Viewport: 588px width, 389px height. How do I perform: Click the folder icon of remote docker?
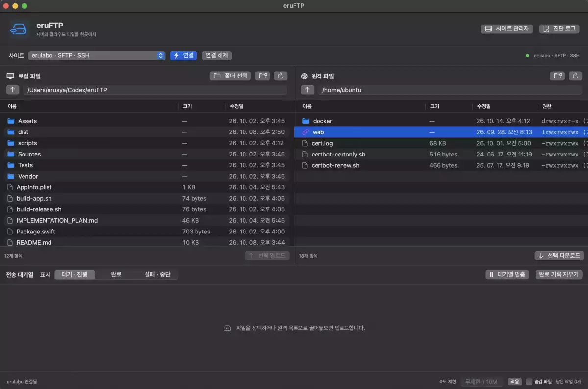click(x=306, y=121)
